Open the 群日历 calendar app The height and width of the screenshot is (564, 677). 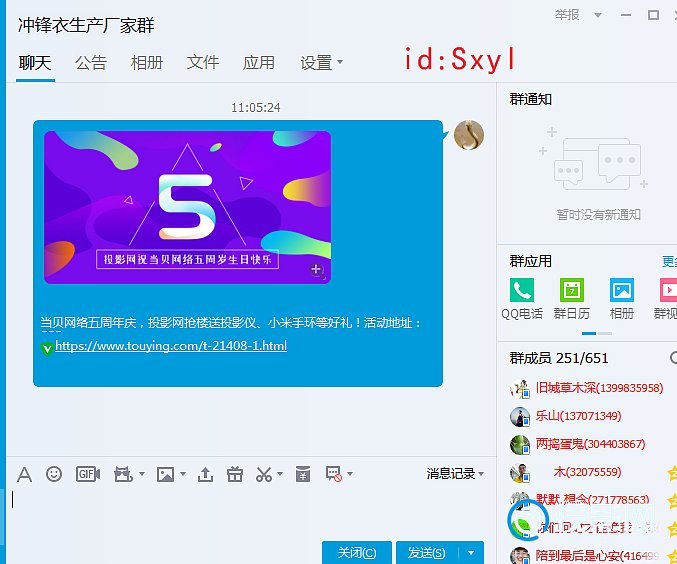572,291
